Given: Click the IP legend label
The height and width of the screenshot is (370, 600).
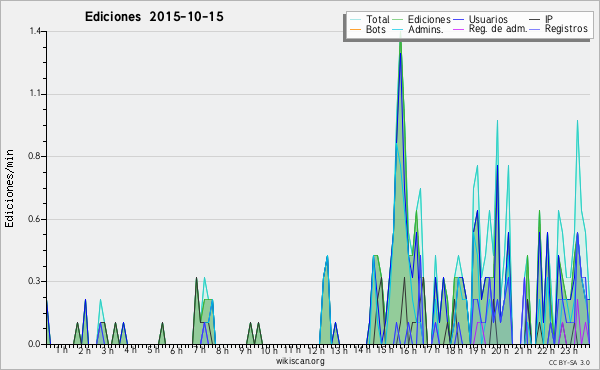Looking at the screenshot, I should [549, 19].
